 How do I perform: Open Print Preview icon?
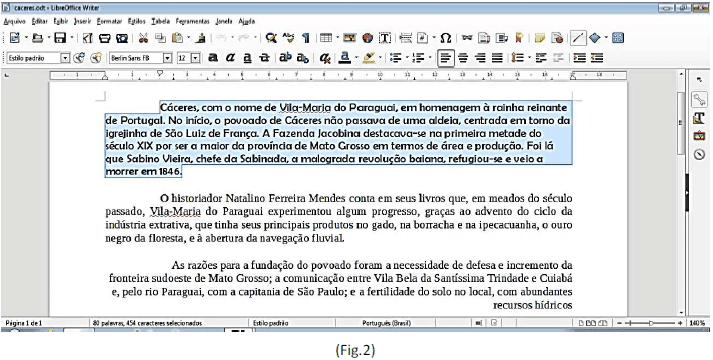pos(122,38)
